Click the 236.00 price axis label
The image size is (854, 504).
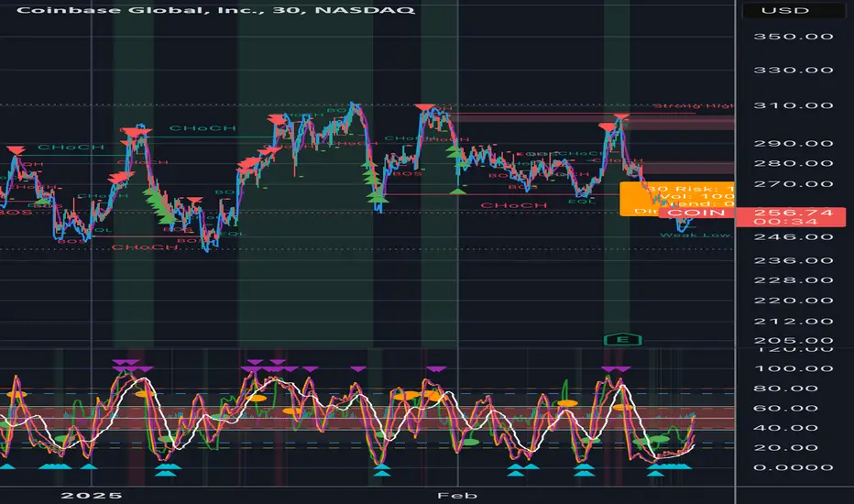tap(793, 260)
